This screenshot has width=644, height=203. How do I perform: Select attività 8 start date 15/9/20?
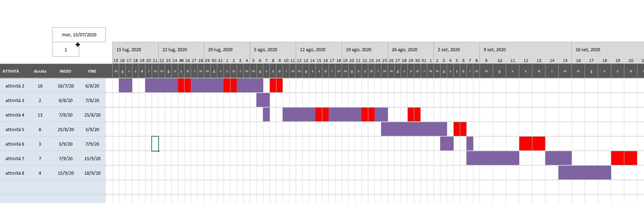click(65, 173)
